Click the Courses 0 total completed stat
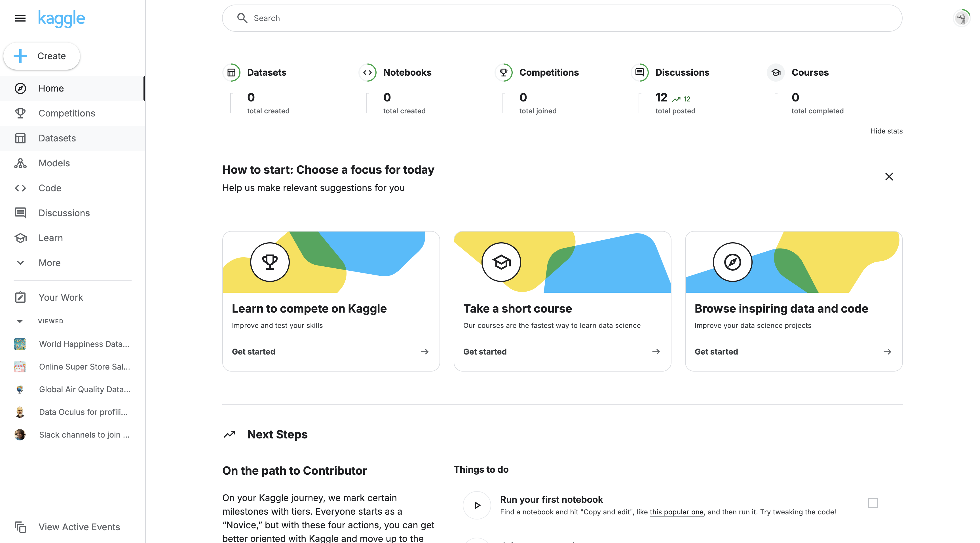Image resolution: width=980 pixels, height=543 pixels. [818, 103]
